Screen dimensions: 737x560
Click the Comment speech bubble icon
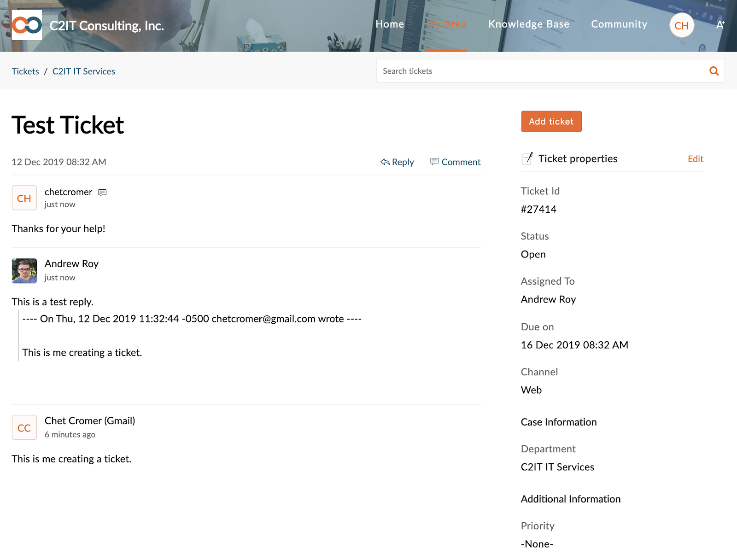click(x=434, y=162)
